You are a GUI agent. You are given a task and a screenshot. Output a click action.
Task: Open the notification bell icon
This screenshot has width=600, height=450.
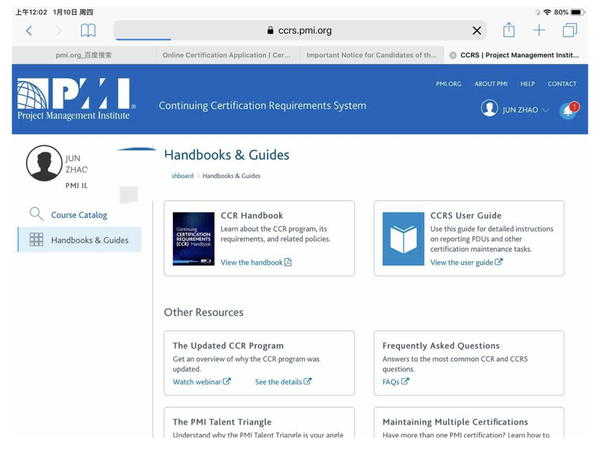click(569, 111)
